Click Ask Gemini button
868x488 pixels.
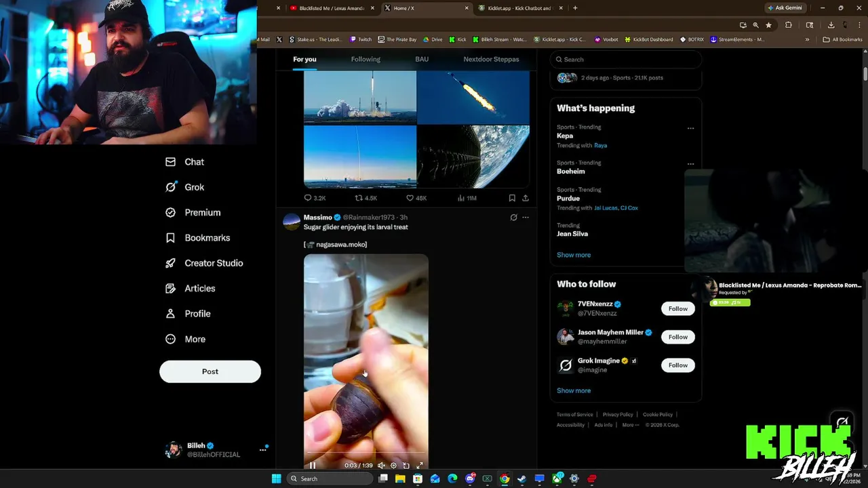click(784, 8)
